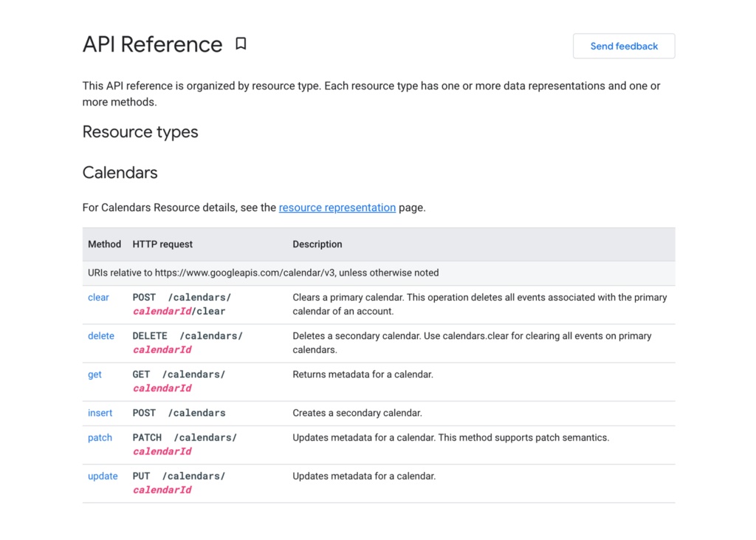Click the API Reference page heading
The height and width of the screenshot is (540, 756).
[152, 44]
